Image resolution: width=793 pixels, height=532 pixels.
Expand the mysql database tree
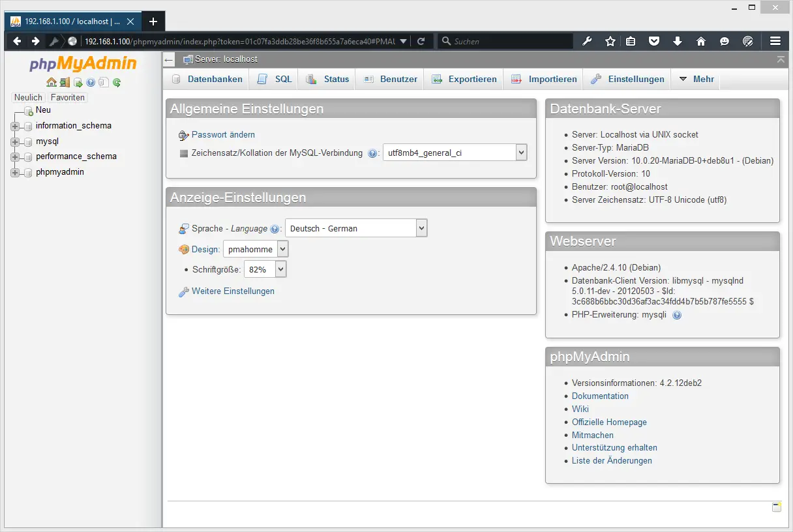(15, 141)
